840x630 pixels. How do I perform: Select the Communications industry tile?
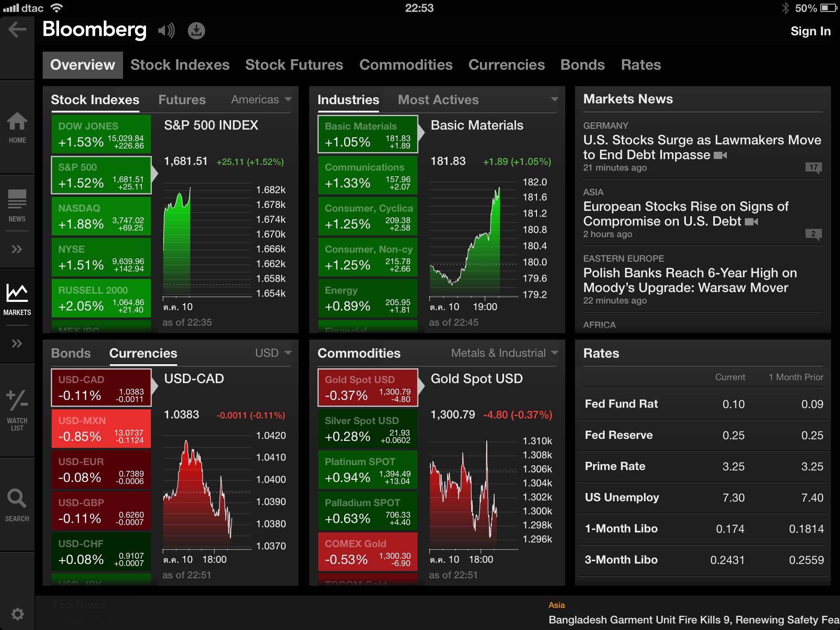point(368,175)
